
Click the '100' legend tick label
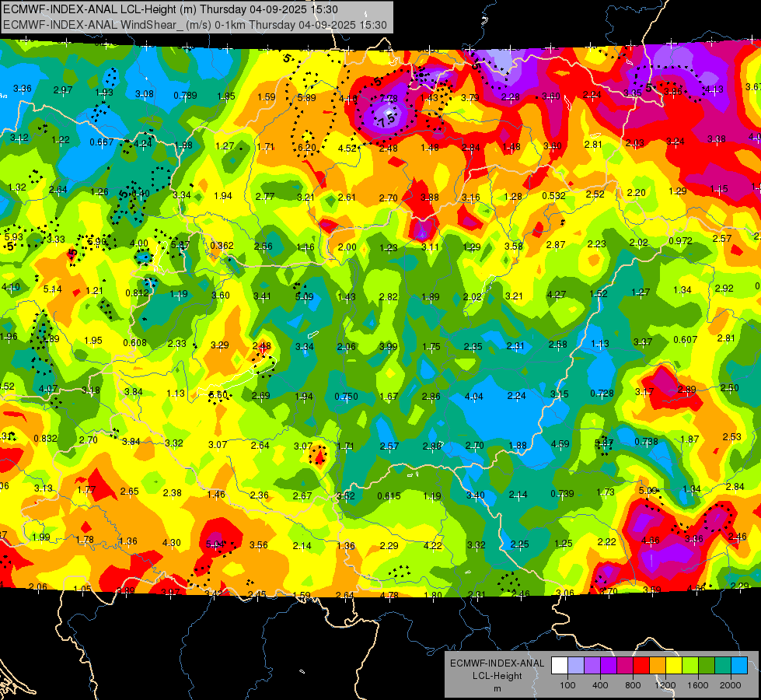[567, 685]
